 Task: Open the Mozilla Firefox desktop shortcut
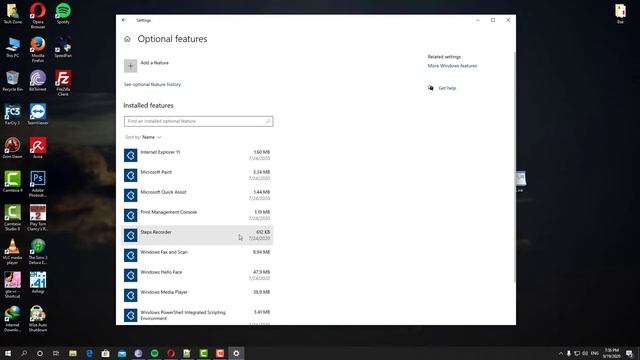[x=38, y=49]
